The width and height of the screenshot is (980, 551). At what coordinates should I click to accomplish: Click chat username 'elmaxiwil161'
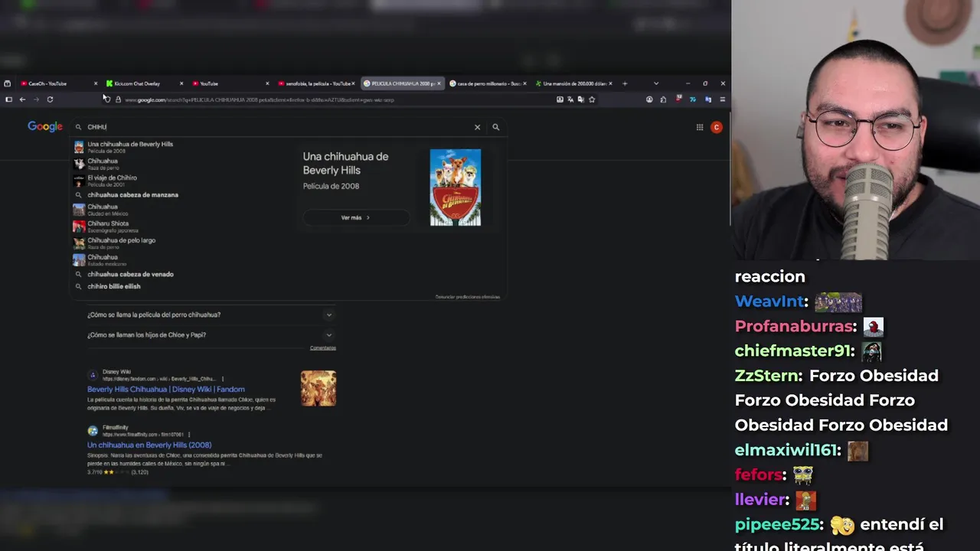point(786,450)
